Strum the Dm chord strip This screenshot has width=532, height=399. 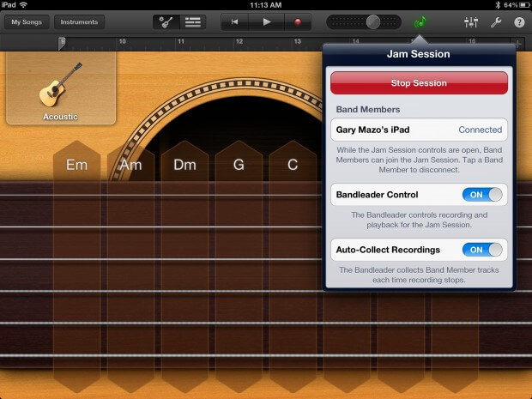[184, 266]
